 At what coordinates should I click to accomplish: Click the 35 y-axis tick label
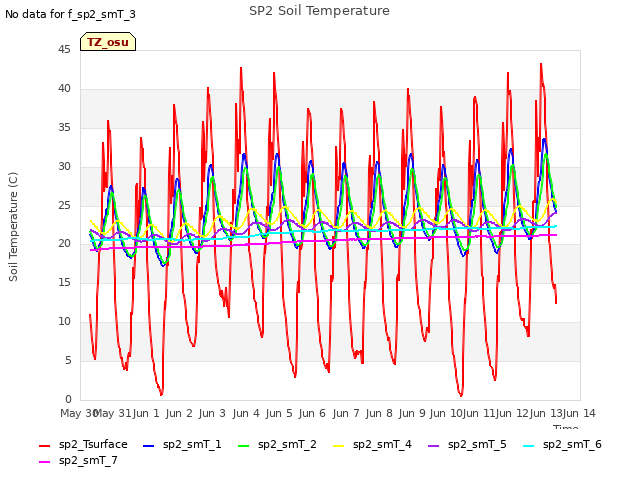click(64, 127)
